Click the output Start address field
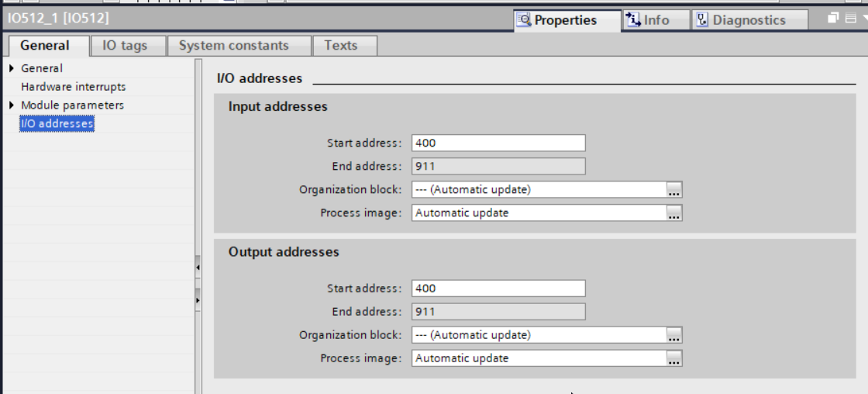This screenshot has width=868, height=394. 498,289
